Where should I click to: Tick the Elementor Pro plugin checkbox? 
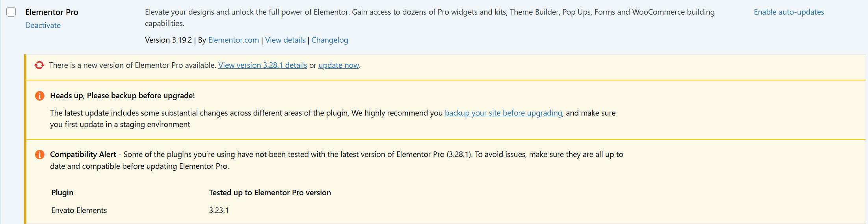[11, 12]
